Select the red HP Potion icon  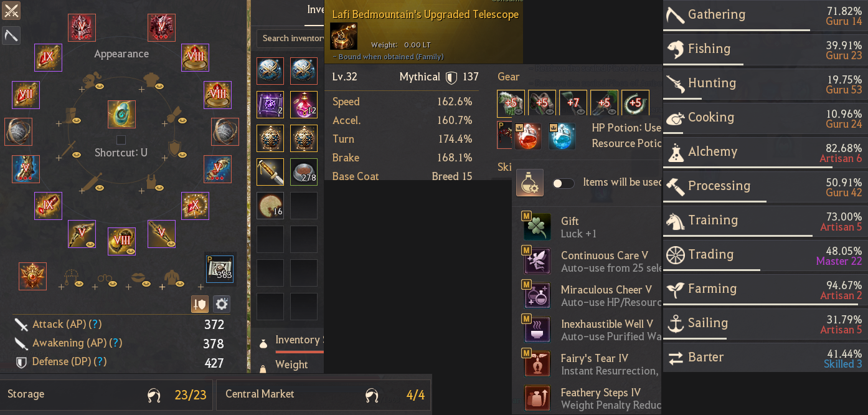[x=527, y=135]
